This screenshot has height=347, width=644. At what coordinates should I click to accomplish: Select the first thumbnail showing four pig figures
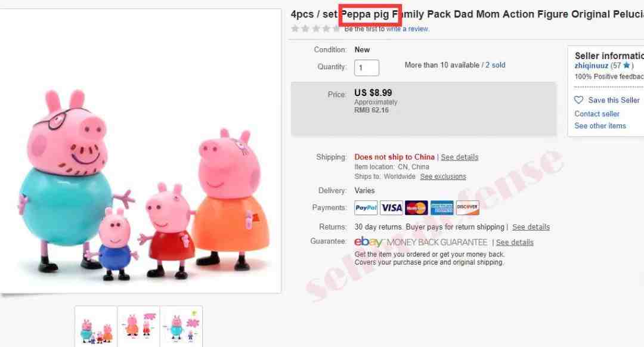tap(96, 327)
